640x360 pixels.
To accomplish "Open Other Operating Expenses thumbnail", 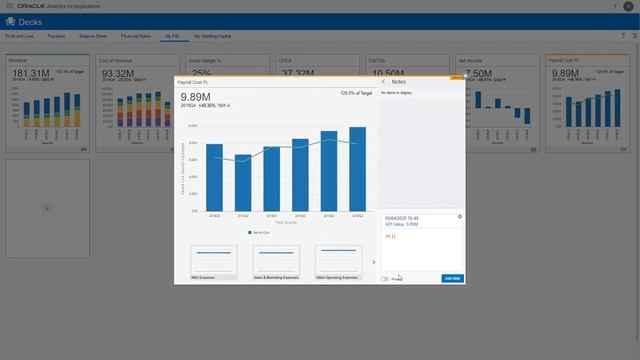I will pos(338,262).
